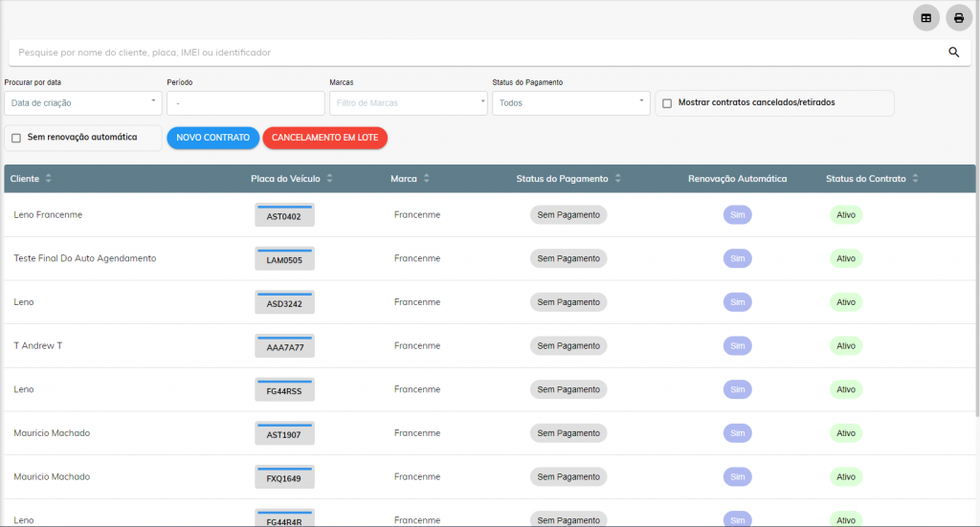Click Ativo chip in AST1907 row
Viewport: 980px width, 527px height.
click(x=846, y=433)
